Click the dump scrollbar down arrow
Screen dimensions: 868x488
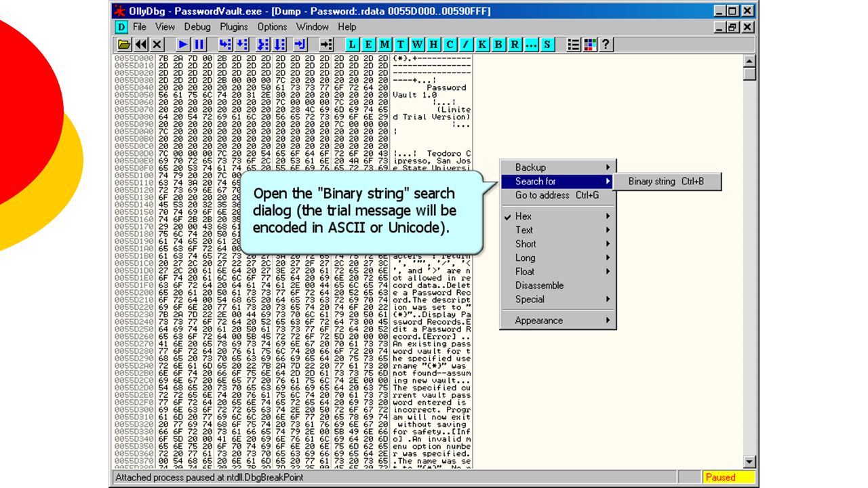[x=749, y=462]
